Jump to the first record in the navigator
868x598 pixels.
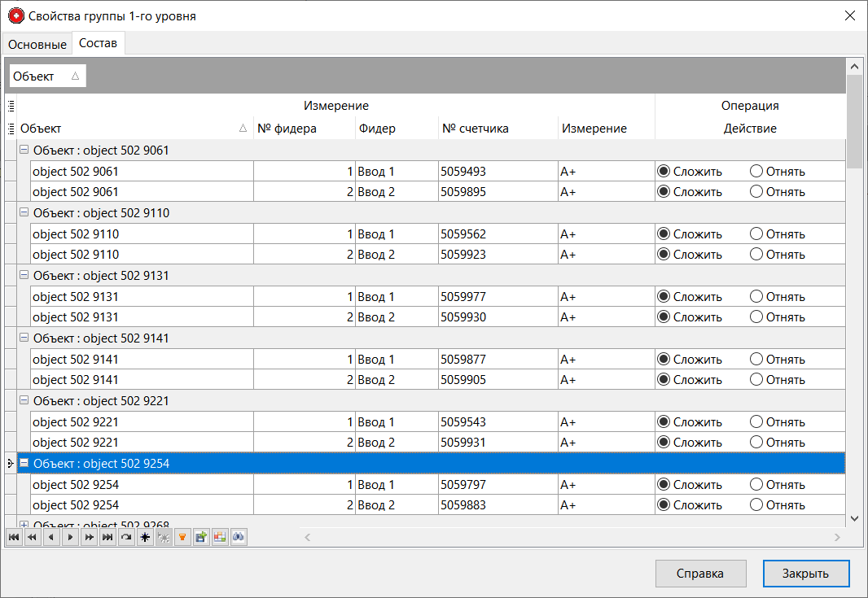[x=13, y=537]
